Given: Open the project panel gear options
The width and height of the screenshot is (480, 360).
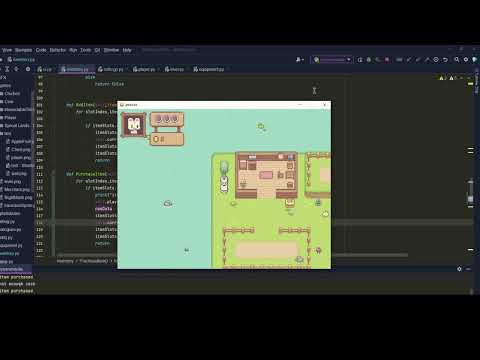Looking at the screenshot, I should pos(28,69).
